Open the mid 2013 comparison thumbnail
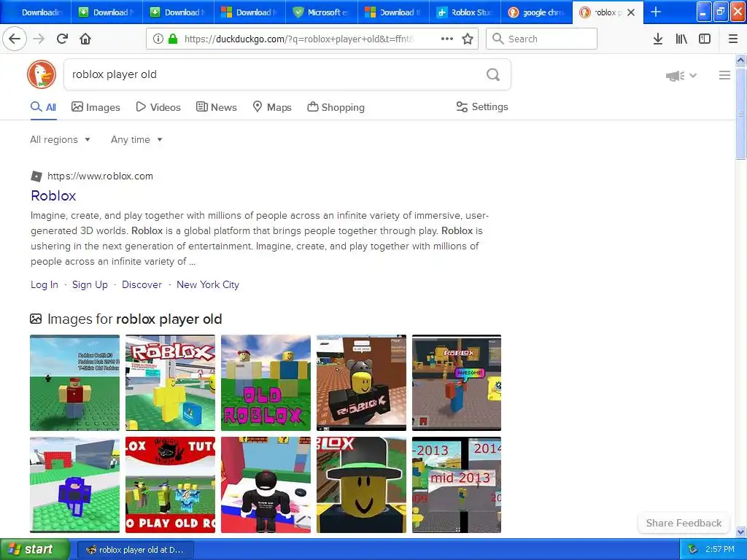747x560 pixels. pyautogui.click(x=457, y=485)
